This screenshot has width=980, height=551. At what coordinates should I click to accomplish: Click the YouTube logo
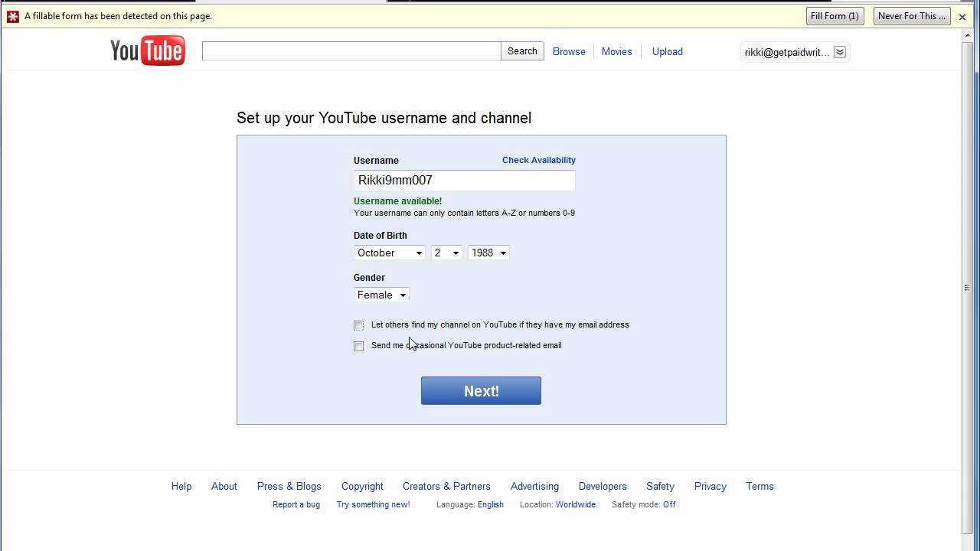[x=148, y=51]
